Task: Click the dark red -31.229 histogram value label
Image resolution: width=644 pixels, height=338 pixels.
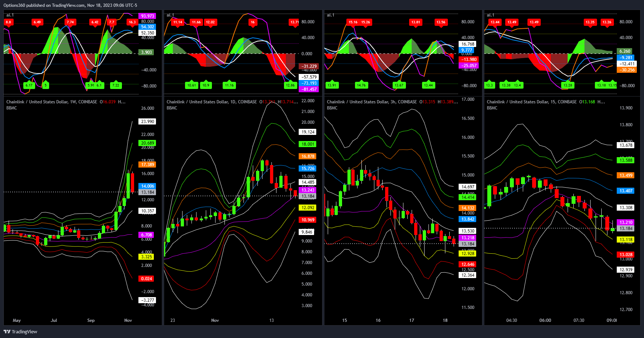Action: click(309, 66)
